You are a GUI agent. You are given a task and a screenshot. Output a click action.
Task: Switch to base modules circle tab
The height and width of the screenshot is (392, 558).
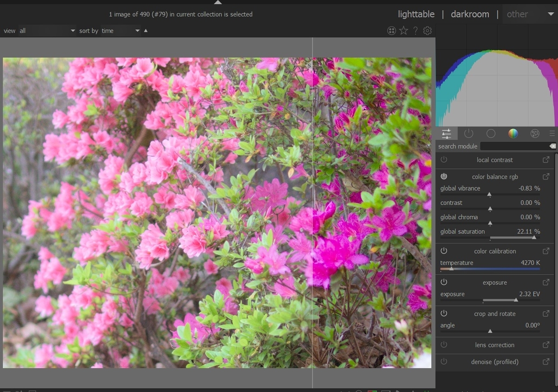(491, 134)
